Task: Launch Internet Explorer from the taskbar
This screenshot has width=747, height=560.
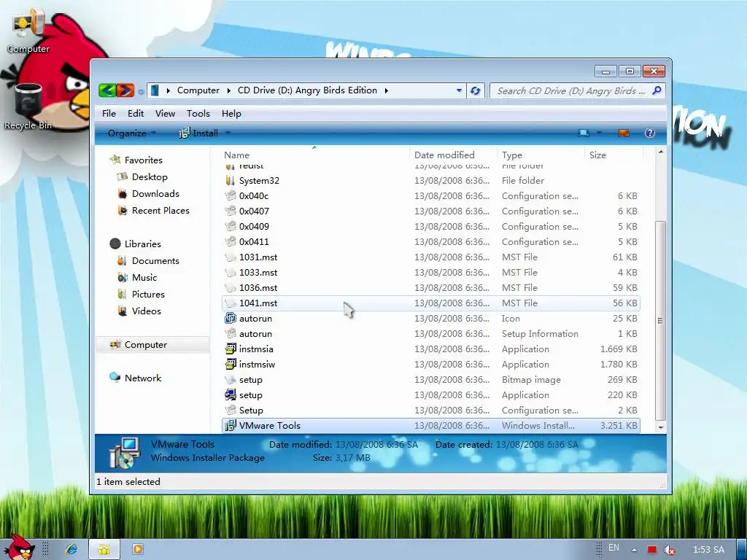Action: coord(71,549)
